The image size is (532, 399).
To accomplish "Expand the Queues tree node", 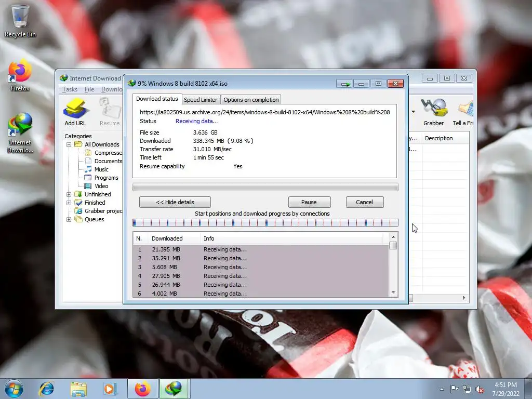I will 69,219.
